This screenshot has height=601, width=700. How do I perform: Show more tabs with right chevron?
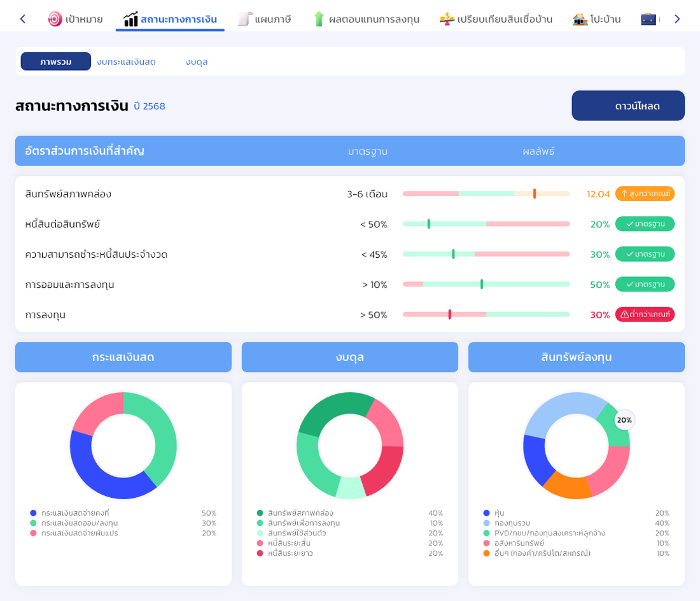(x=677, y=18)
